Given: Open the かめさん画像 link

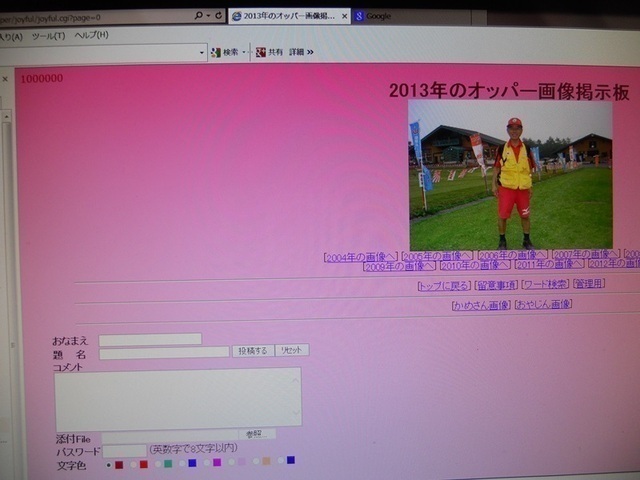Looking at the screenshot, I should coord(482,305).
